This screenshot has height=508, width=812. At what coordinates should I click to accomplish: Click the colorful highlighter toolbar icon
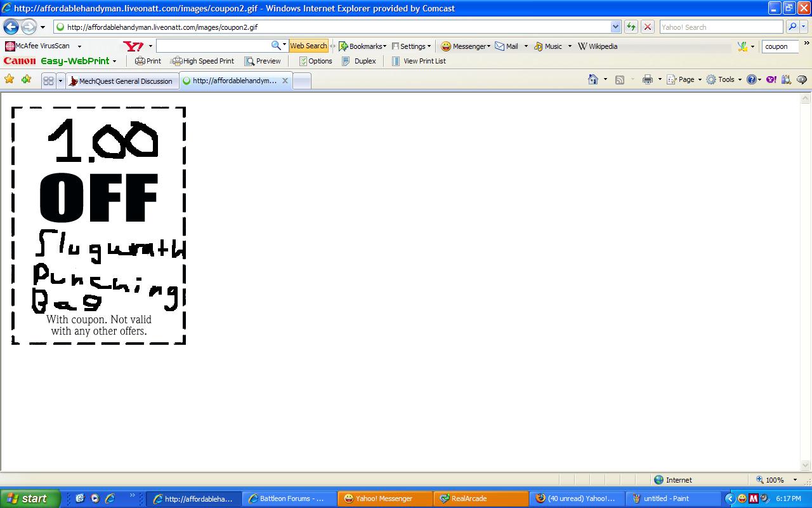click(x=742, y=46)
